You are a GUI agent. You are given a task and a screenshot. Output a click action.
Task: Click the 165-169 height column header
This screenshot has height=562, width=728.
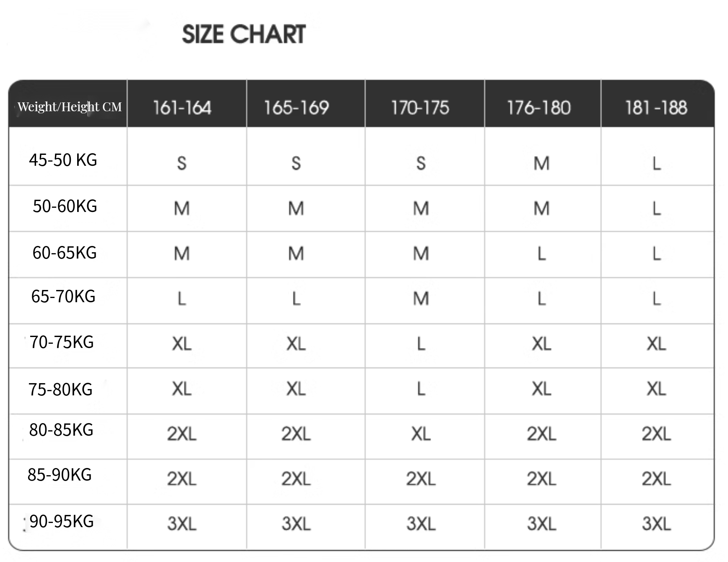[296, 108]
